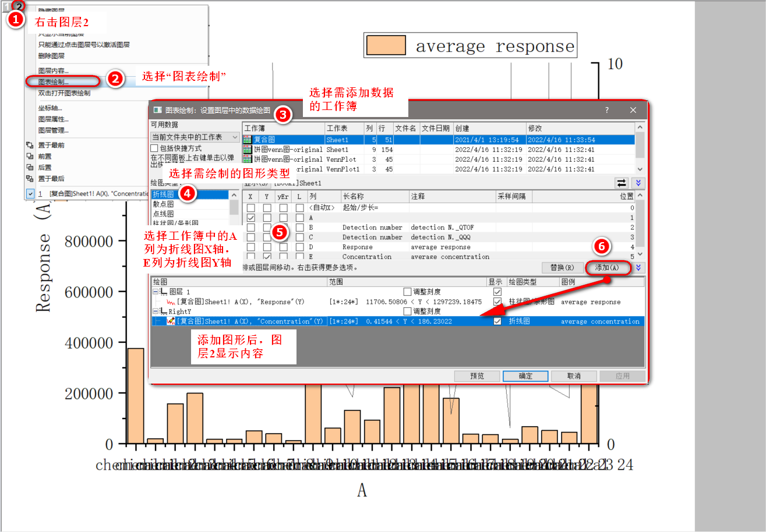Click the 置于最后 send-to-back icon
This screenshot has height=532, width=766.
tap(30, 179)
